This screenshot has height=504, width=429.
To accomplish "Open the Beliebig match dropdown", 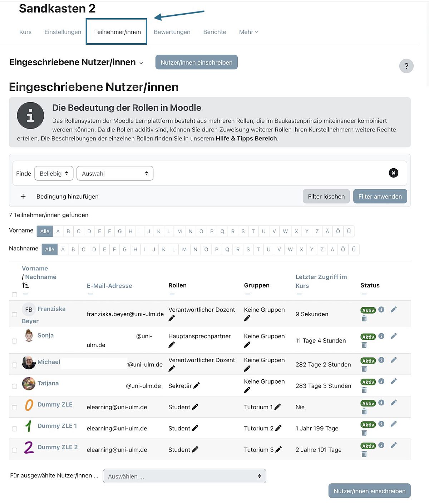I will 54,173.
